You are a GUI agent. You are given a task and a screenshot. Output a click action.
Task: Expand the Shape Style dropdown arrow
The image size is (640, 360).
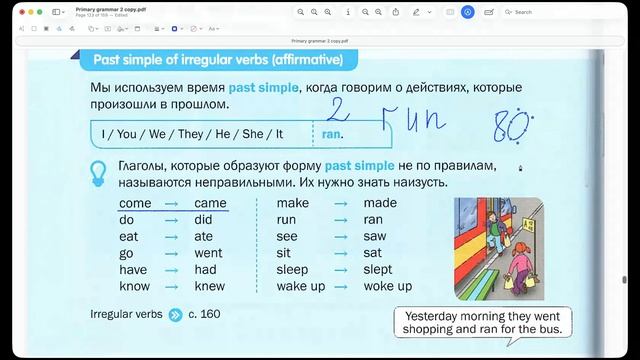(x=163, y=29)
